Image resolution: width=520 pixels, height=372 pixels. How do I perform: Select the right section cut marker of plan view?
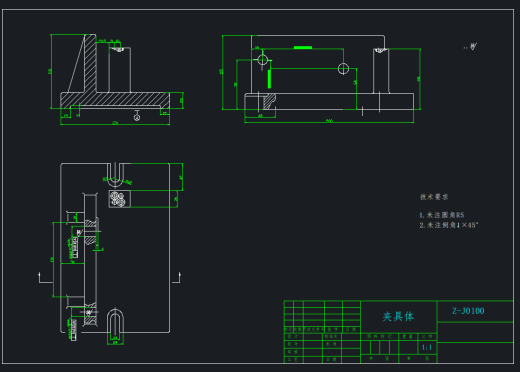pos(177,278)
